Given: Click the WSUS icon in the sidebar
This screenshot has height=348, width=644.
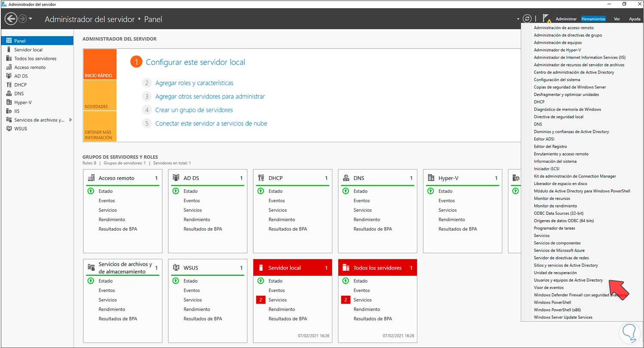Looking at the screenshot, I should [x=9, y=128].
